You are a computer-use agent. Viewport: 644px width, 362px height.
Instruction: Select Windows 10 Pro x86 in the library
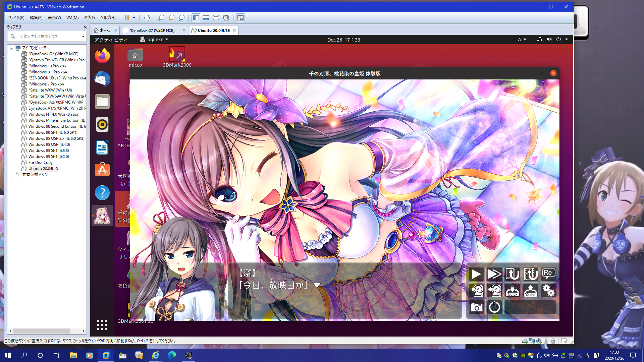click(47, 66)
